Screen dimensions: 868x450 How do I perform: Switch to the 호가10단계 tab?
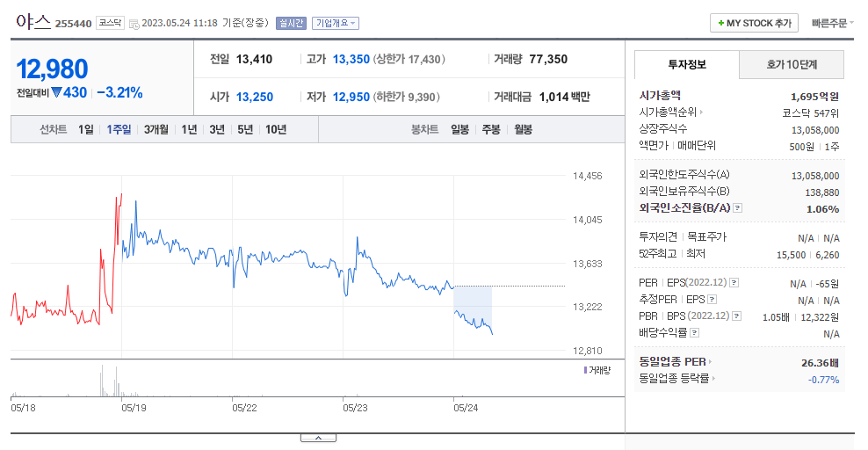coord(792,65)
